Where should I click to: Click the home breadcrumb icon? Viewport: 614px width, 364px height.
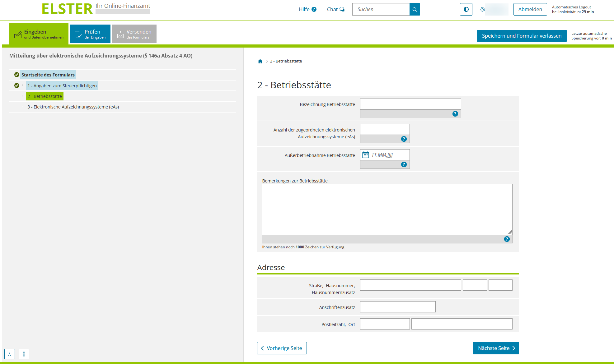pyautogui.click(x=260, y=61)
